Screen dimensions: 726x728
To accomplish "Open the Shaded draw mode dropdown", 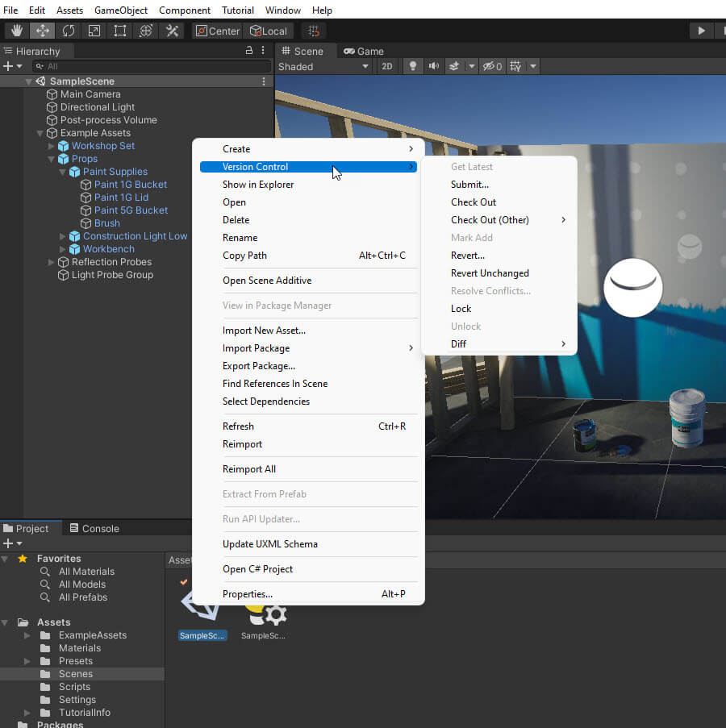I will pyautogui.click(x=323, y=66).
